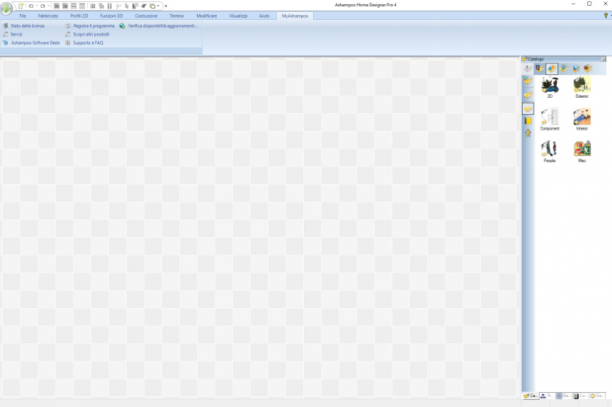This screenshot has height=407, width=612.
Task: Open the Customize Quick Access Toolbar arrow
Action: (166, 6)
